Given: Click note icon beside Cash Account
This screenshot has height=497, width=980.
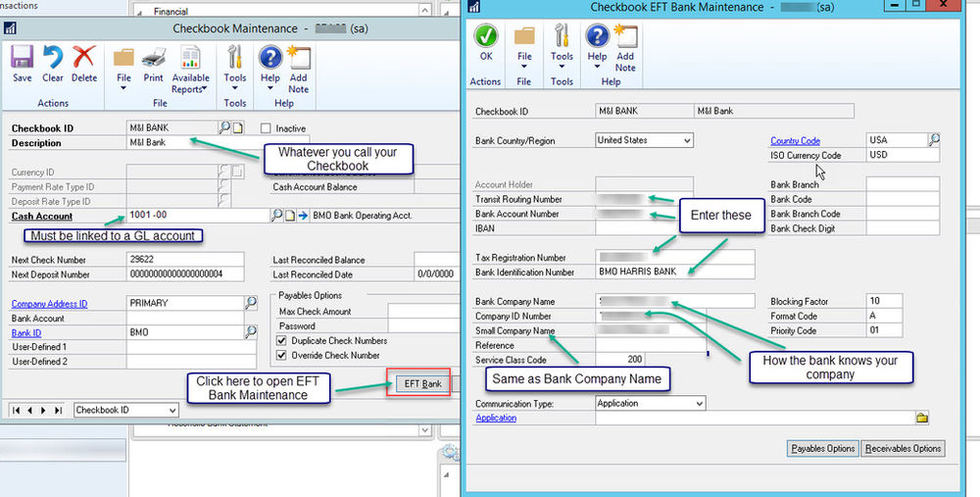Looking at the screenshot, I should (x=290, y=215).
